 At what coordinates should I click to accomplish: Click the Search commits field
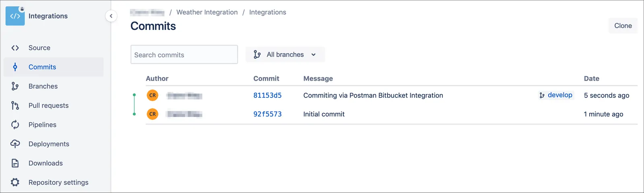coord(184,55)
